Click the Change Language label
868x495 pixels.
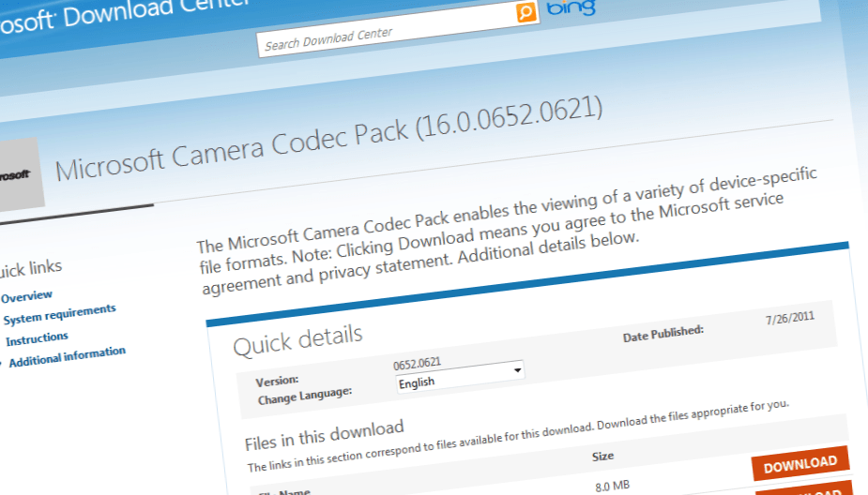(305, 396)
